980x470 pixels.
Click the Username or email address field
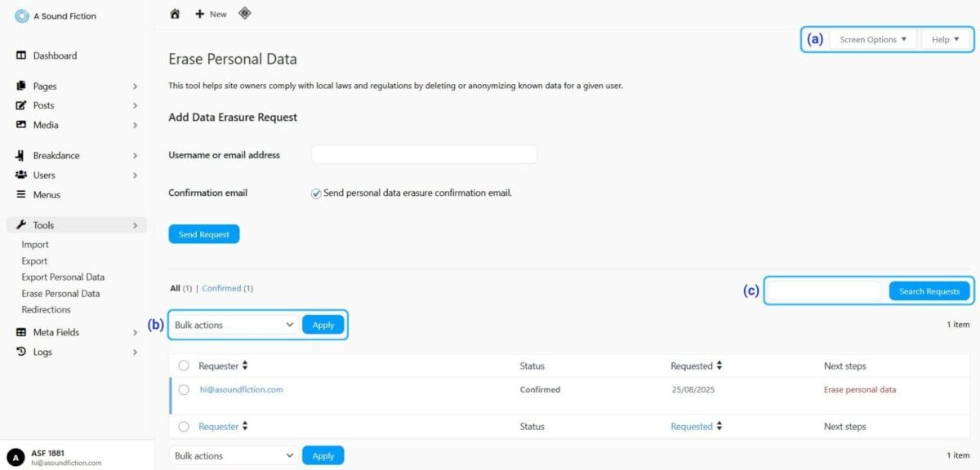pos(424,155)
